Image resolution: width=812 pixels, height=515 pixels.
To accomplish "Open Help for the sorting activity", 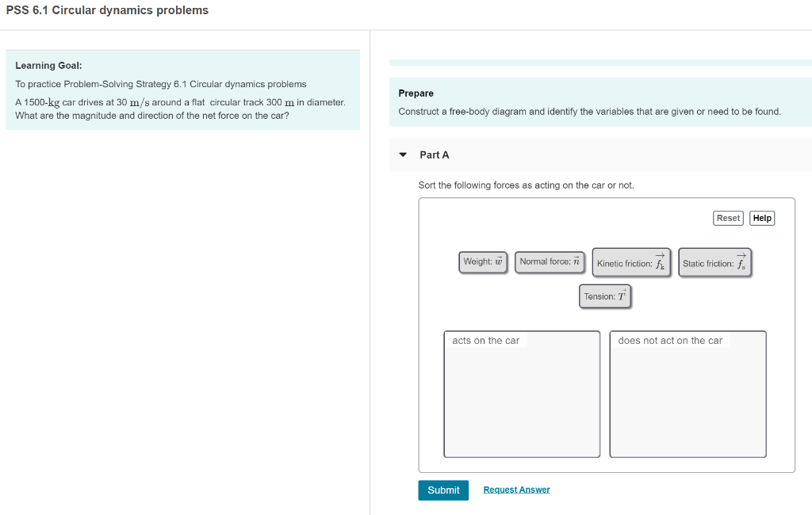I will click(761, 217).
